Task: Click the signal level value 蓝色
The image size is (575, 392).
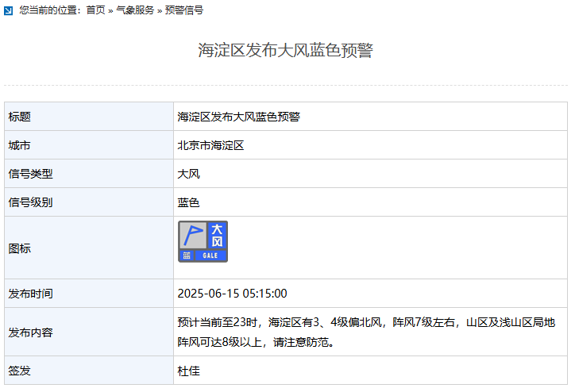Action: [x=189, y=202]
